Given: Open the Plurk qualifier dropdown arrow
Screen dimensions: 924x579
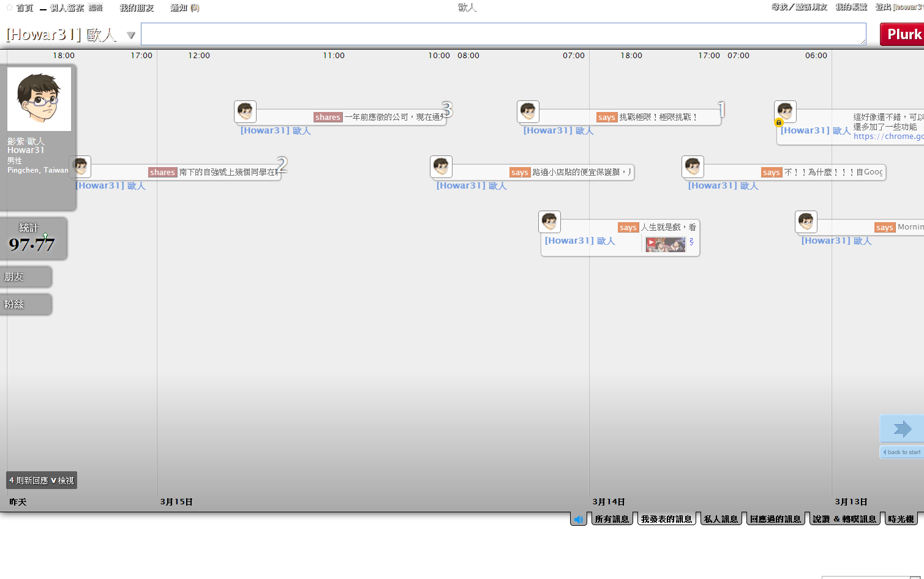Looking at the screenshot, I should tap(130, 35).
